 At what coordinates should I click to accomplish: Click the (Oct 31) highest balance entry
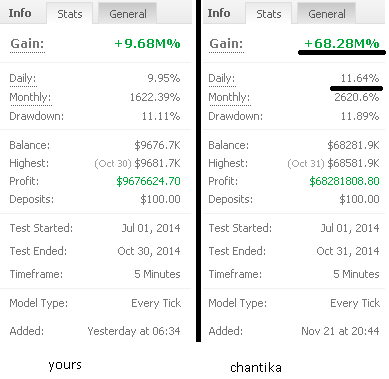(x=333, y=163)
